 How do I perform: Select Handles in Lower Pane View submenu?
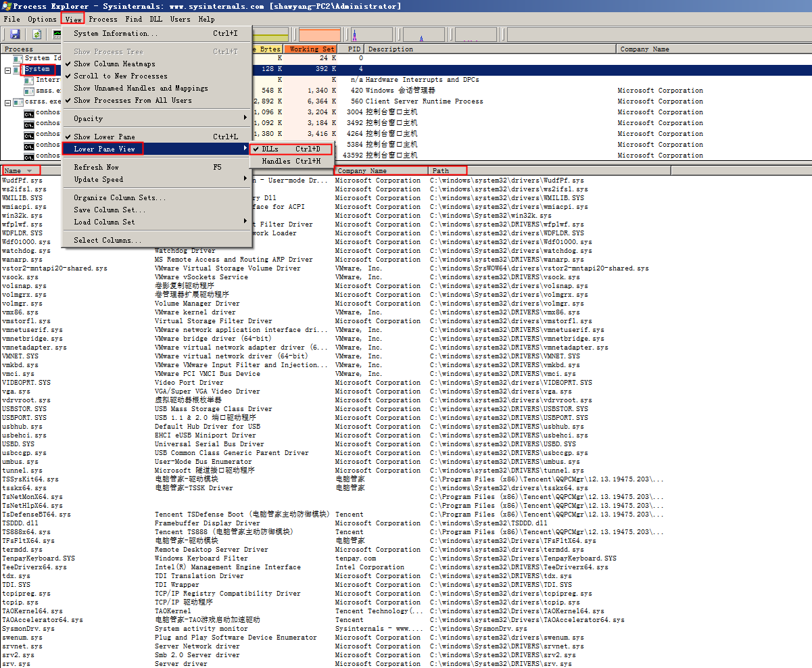(x=291, y=161)
